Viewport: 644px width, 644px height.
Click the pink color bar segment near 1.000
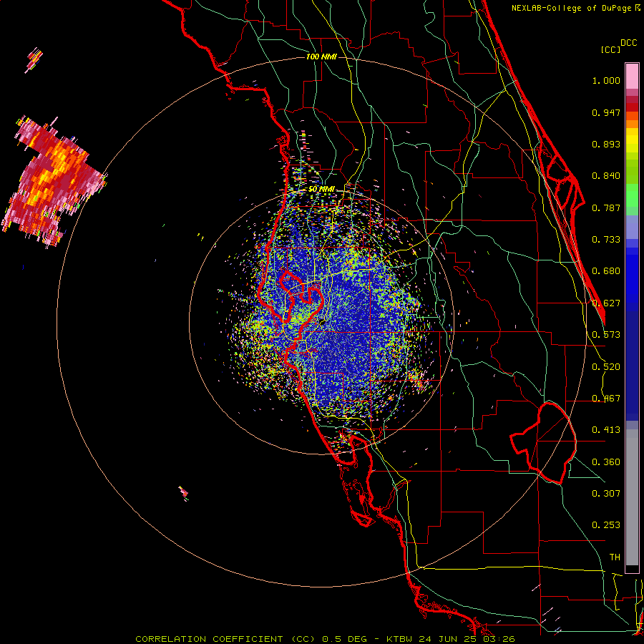tap(632, 77)
